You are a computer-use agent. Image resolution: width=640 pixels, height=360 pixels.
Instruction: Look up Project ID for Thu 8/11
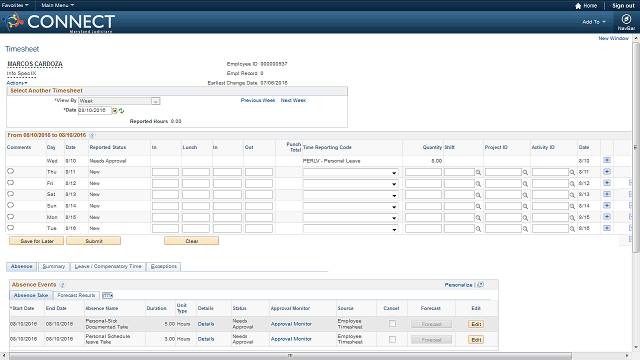[x=525, y=173]
